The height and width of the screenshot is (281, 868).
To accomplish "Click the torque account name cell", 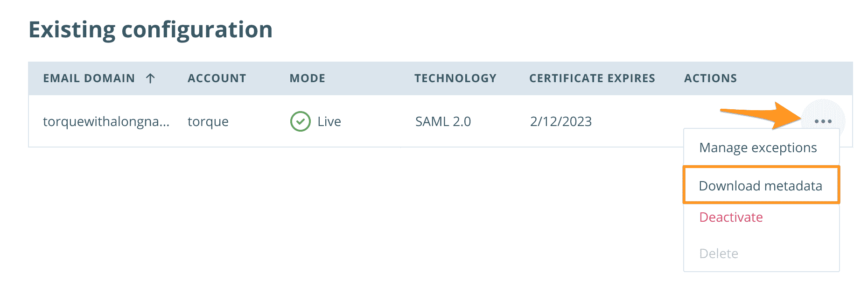I will [208, 122].
